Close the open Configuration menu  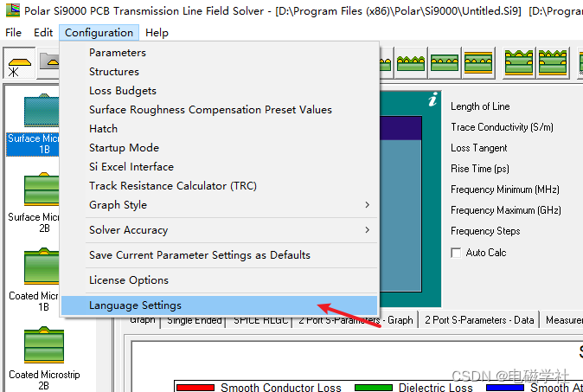click(99, 33)
